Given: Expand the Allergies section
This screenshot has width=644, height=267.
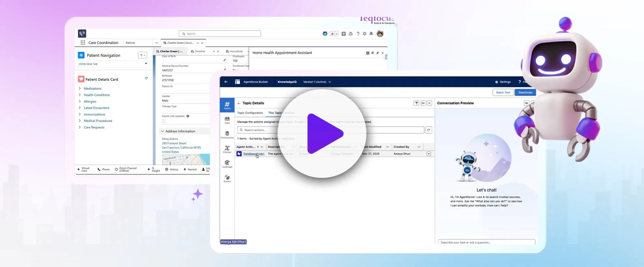Looking at the screenshot, I should (x=80, y=101).
